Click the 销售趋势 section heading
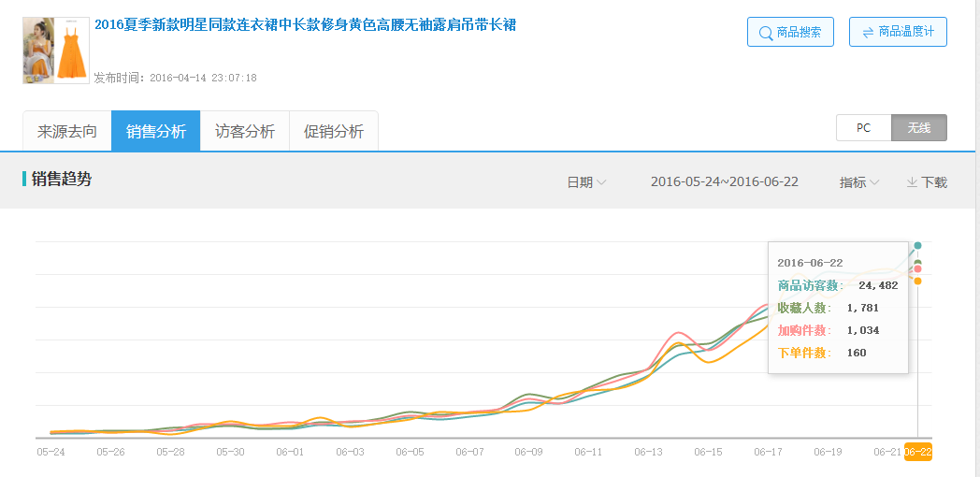Image resolution: width=980 pixels, height=477 pixels. click(x=62, y=181)
